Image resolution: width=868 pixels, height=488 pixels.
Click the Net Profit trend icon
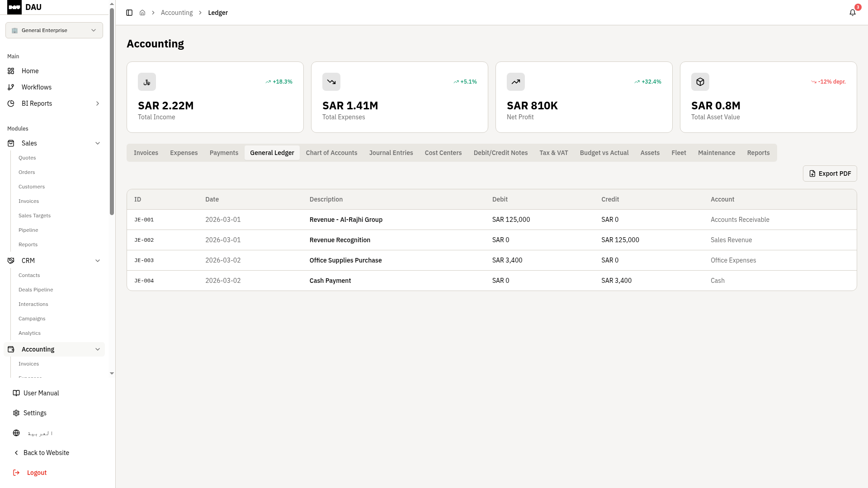pos(516,82)
